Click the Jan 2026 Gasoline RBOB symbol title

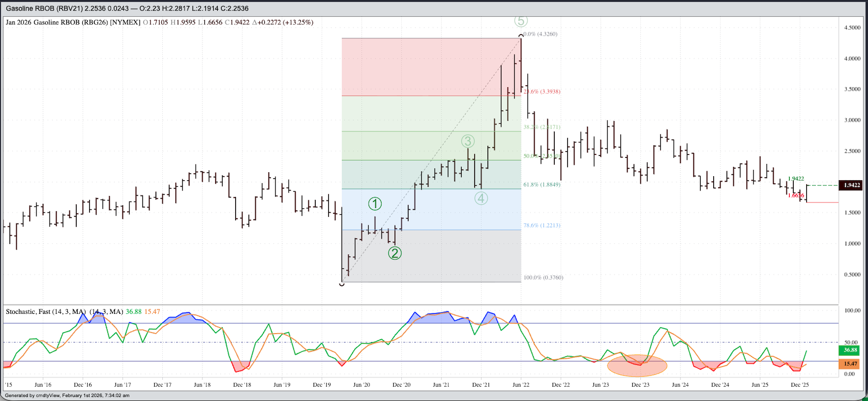[x=73, y=22]
